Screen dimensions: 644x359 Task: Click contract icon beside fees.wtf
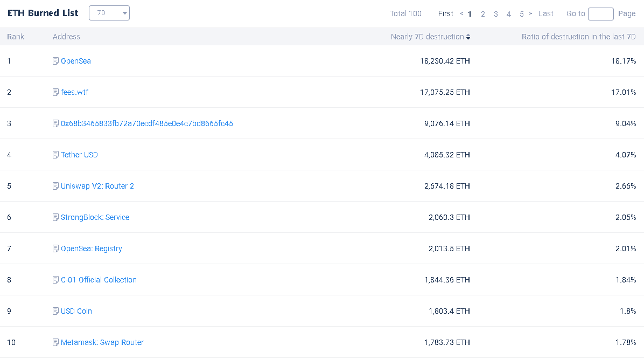pos(55,92)
